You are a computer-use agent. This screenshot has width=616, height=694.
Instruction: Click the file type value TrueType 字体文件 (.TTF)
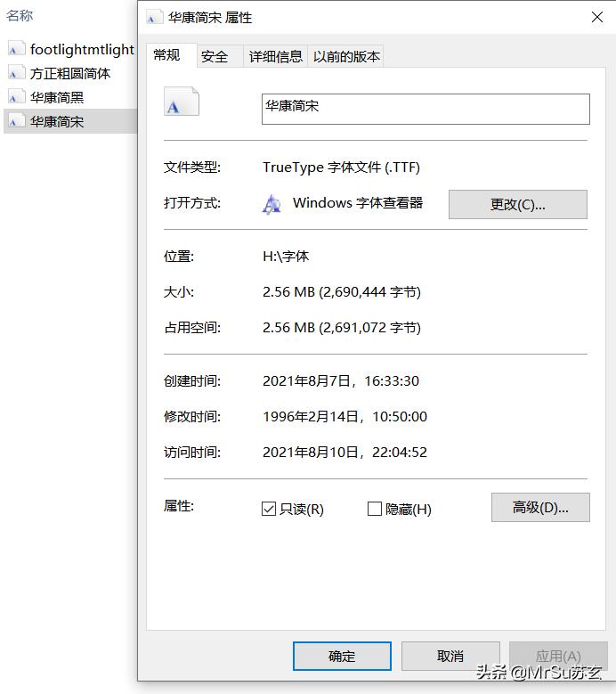pos(341,167)
